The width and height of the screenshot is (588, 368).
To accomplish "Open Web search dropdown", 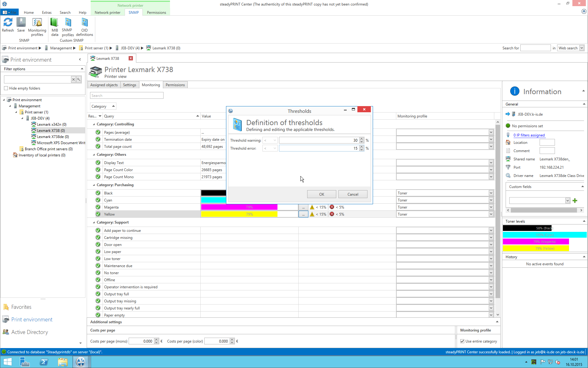I will tap(582, 48).
